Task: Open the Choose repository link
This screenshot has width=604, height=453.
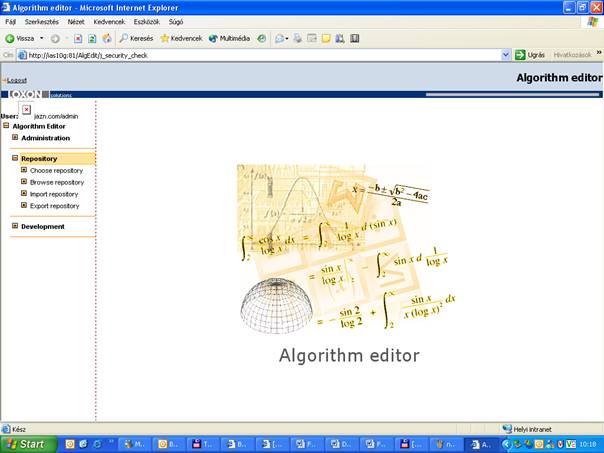Action: [56, 171]
